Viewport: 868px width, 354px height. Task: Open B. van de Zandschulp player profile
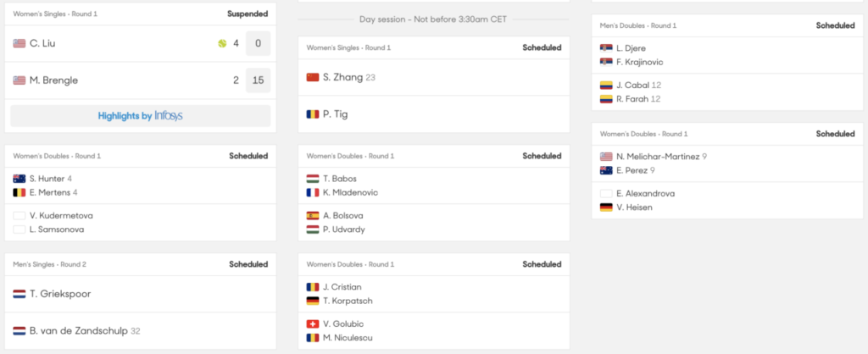point(79,331)
